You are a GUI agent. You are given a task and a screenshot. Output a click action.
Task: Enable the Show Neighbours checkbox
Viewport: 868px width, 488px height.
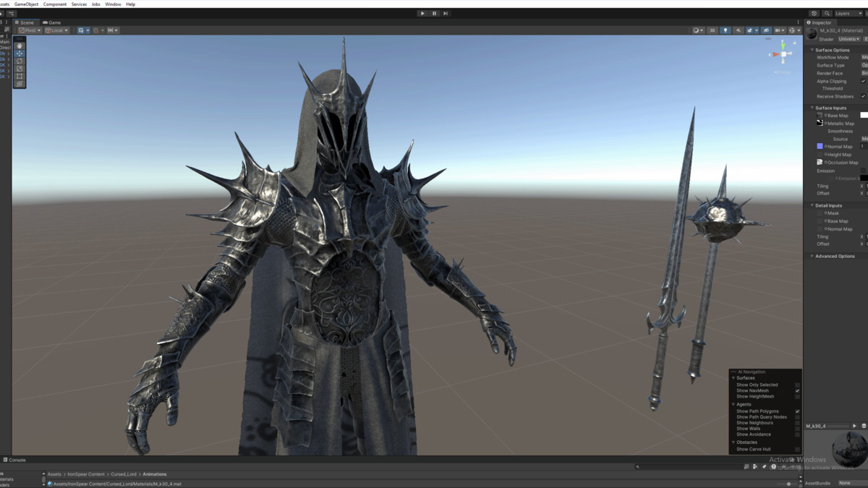(798, 423)
